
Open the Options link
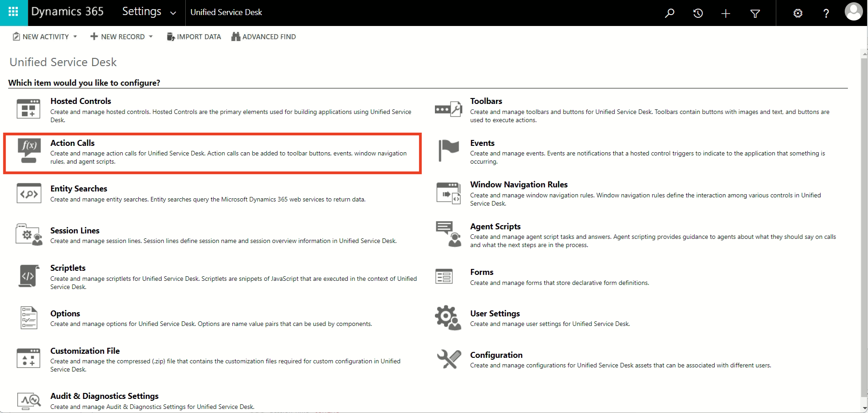65,314
